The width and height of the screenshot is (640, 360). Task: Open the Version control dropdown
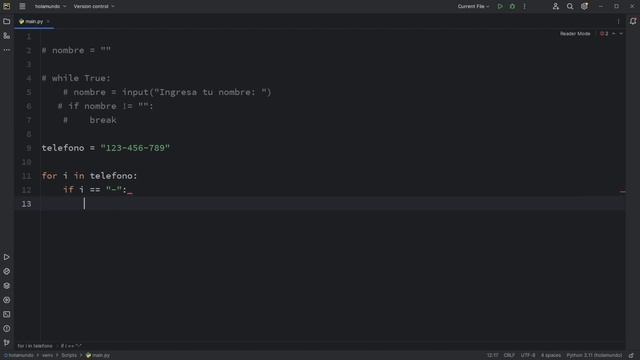click(94, 6)
